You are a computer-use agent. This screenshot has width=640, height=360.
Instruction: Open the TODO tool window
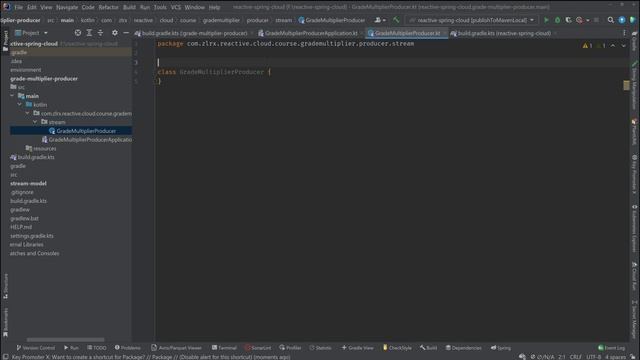coord(97,348)
